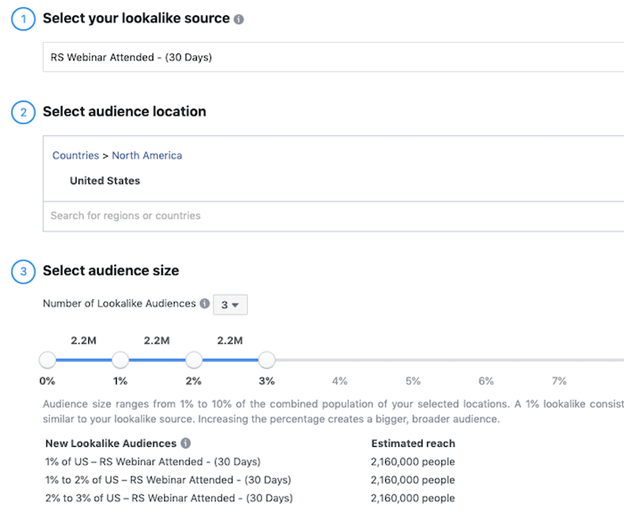
Task: Open the lookalike source field showing RS Webinar Attended
Action: coord(333,57)
